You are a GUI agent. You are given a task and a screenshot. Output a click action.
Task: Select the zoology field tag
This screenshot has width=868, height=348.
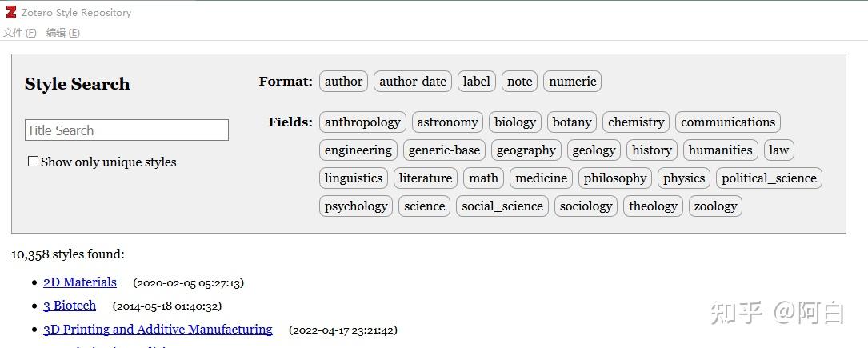716,206
